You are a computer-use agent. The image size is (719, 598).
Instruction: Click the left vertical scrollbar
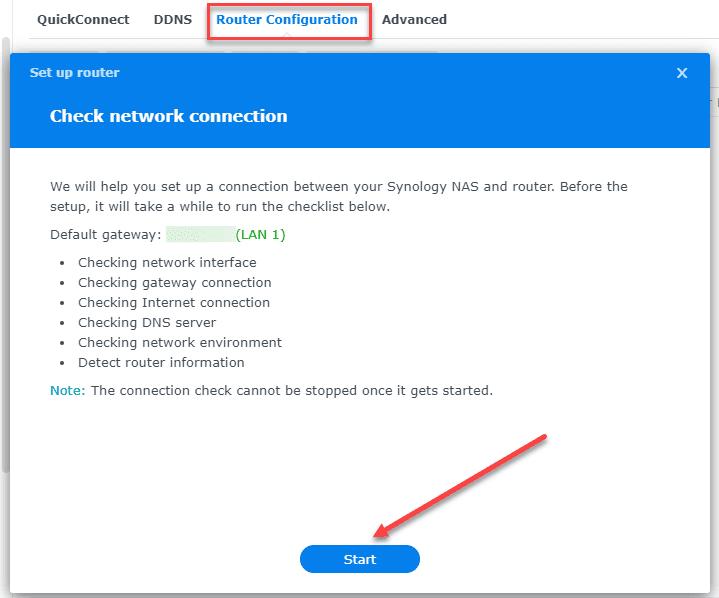tap(5, 250)
